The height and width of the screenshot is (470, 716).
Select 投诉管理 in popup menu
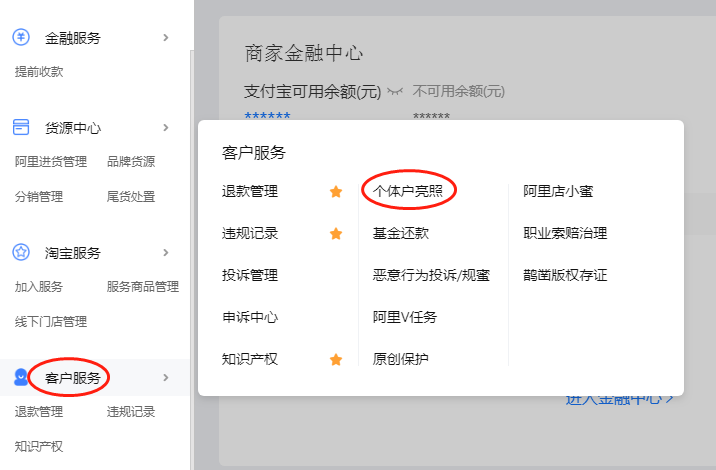point(250,275)
